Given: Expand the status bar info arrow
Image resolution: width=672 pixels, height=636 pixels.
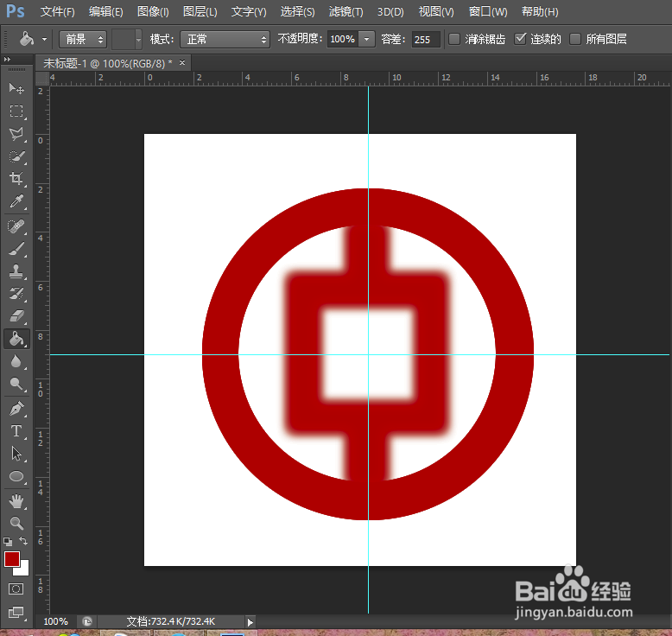Looking at the screenshot, I should pyautogui.click(x=250, y=622).
